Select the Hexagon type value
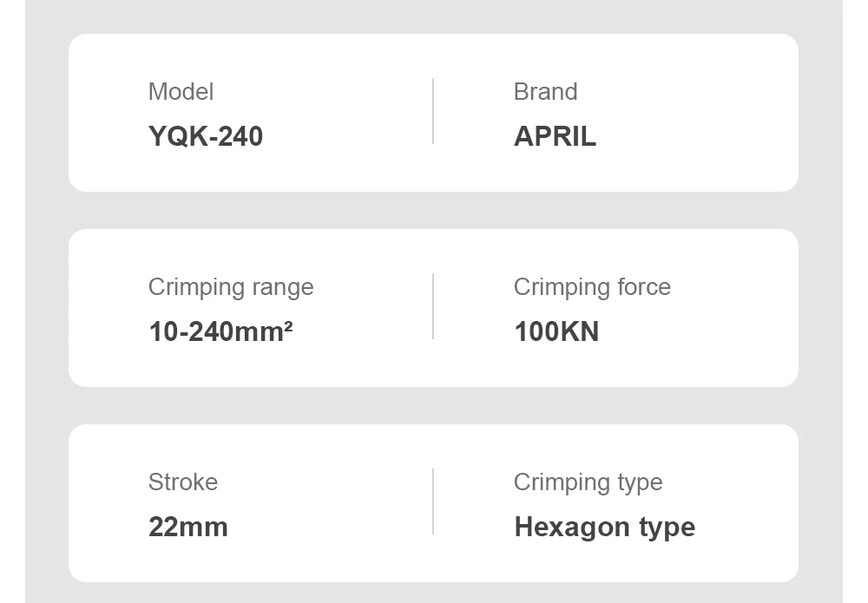The image size is (868, 603). [604, 528]
